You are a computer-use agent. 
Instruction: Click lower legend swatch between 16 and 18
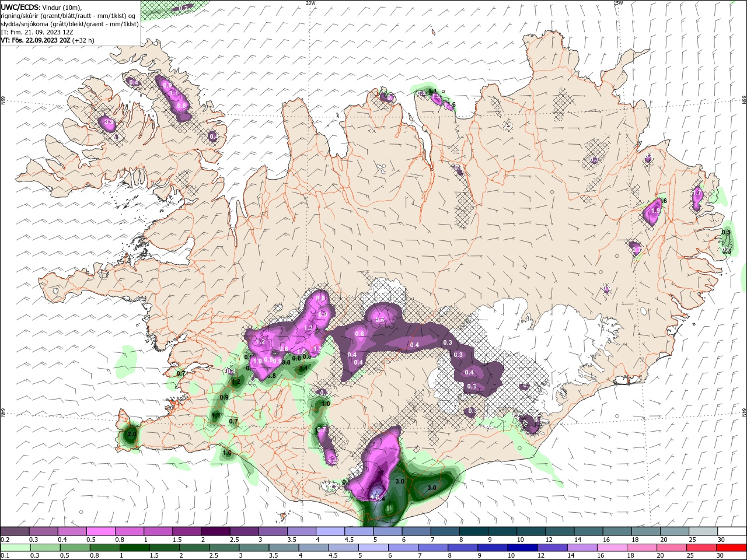(611, 548)
